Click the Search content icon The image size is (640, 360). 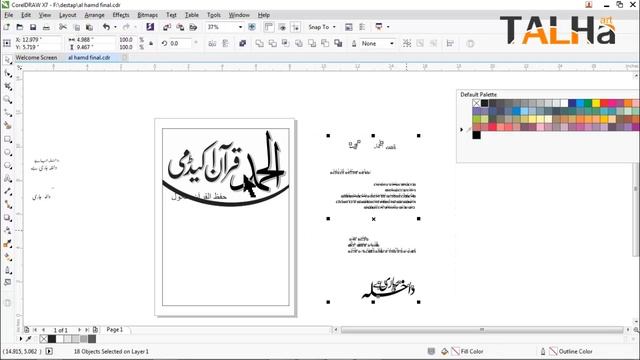tap(150, 27)
